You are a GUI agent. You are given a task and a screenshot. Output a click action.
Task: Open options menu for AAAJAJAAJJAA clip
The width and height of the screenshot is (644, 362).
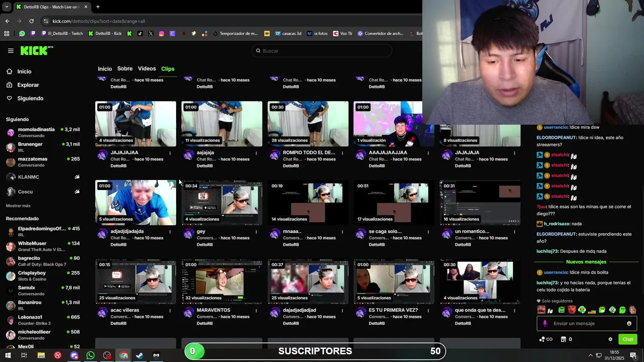click(x=428, y=153)
